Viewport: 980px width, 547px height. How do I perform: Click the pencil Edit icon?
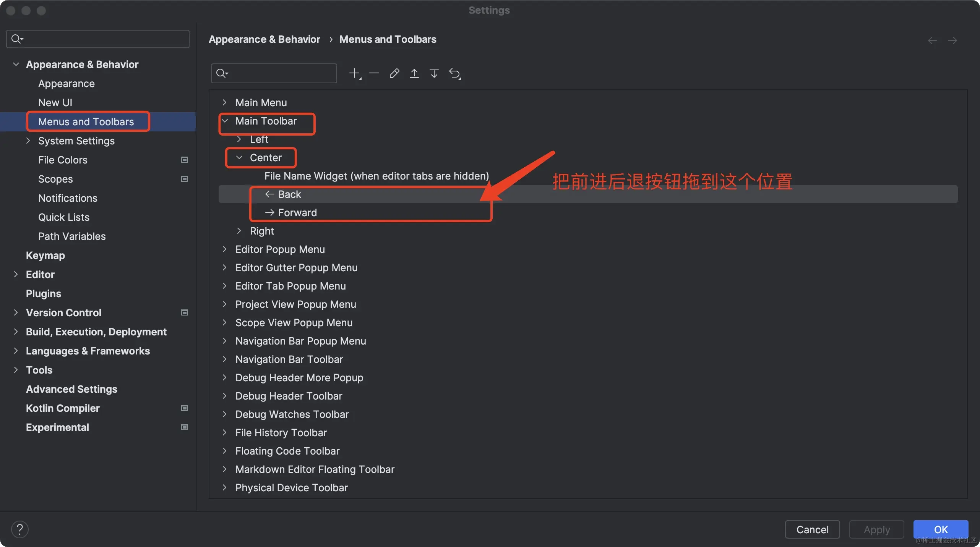point(394,73)
